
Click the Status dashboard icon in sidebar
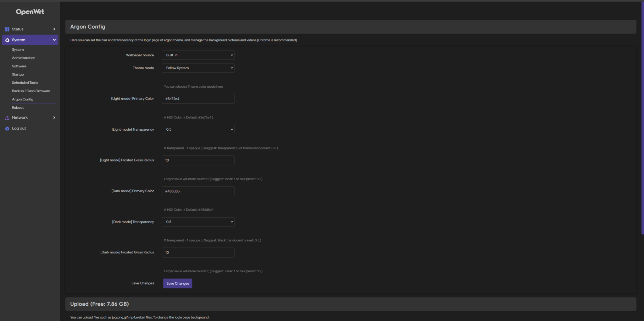7,29
